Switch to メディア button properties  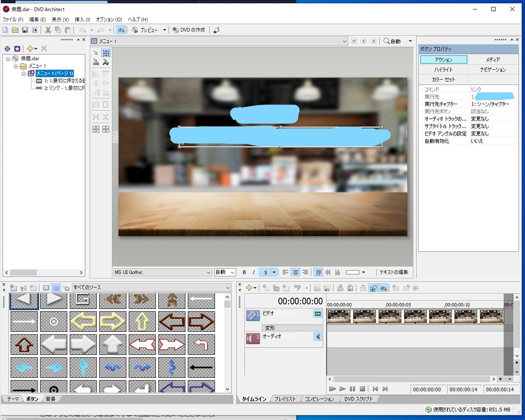[x=493, y=60]
